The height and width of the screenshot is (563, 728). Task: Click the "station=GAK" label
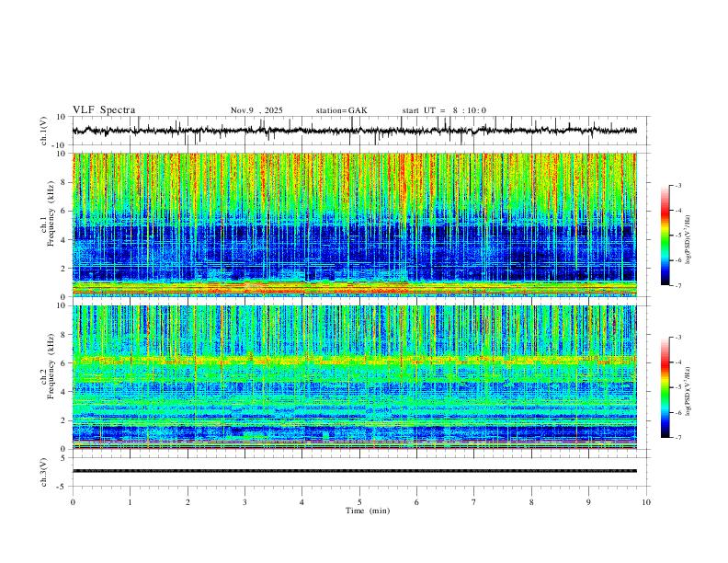point(341,110)
